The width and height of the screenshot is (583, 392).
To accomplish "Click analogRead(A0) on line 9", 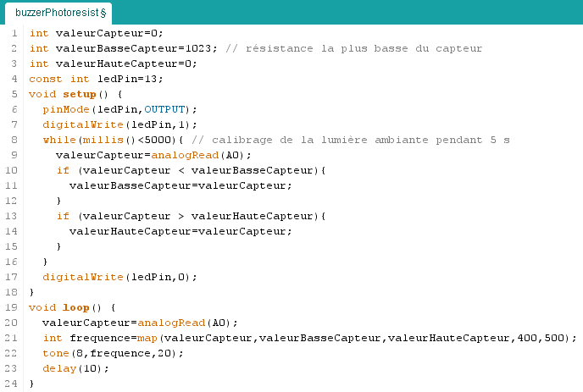I will [197, 155].
